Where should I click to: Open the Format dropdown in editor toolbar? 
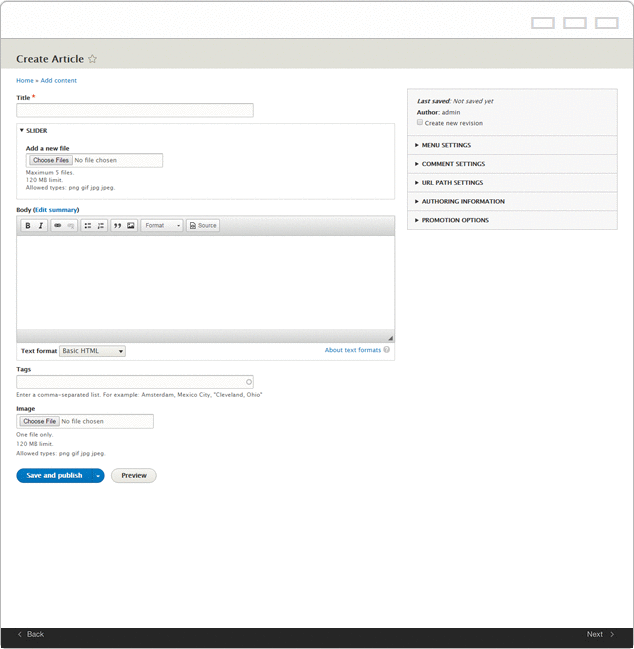pos(162,226)
